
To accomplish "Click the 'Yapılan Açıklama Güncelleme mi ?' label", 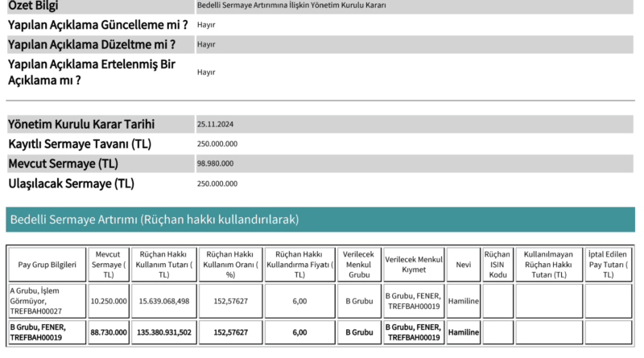I will pos(97,25).
